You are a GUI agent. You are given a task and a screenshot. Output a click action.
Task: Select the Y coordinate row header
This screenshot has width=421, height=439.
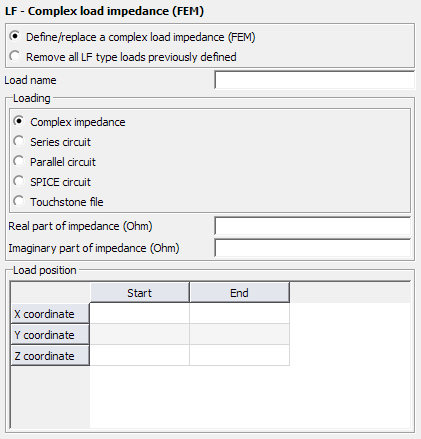coord(50,335)
